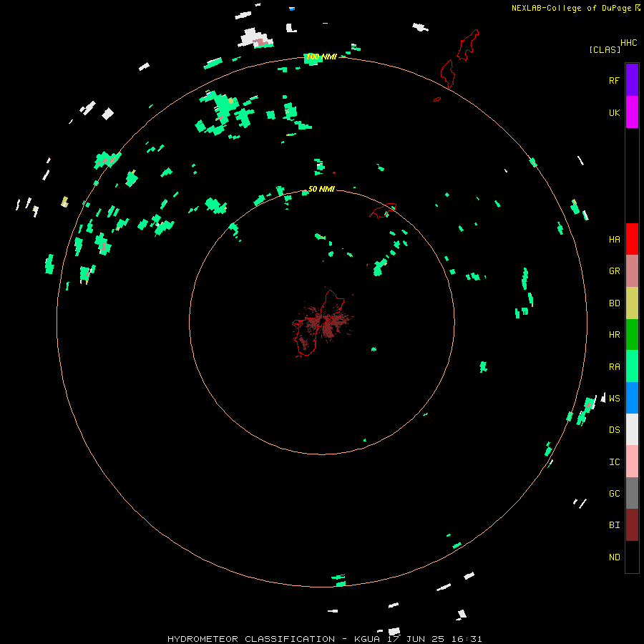This screenshot has height=644, width=644.
Task: Click the RF legend label
Action: tap(614, 80)
